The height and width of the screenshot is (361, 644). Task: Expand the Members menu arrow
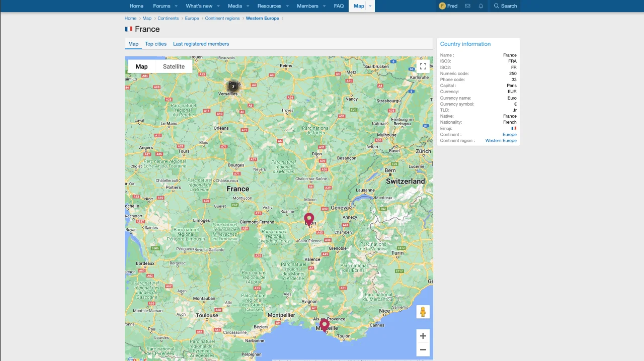(324, 6)
